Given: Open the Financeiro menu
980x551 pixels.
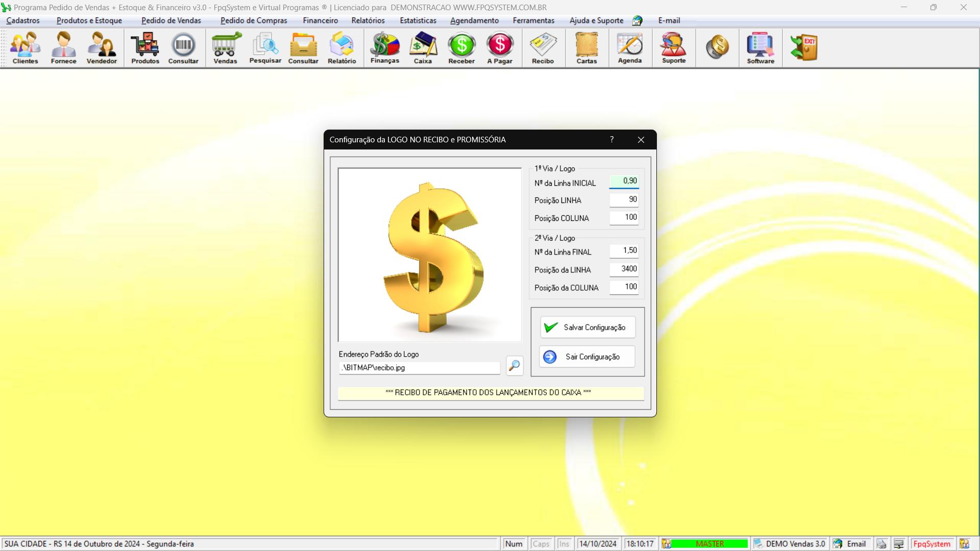Looking at the screenshot, I should pos(320,20).
